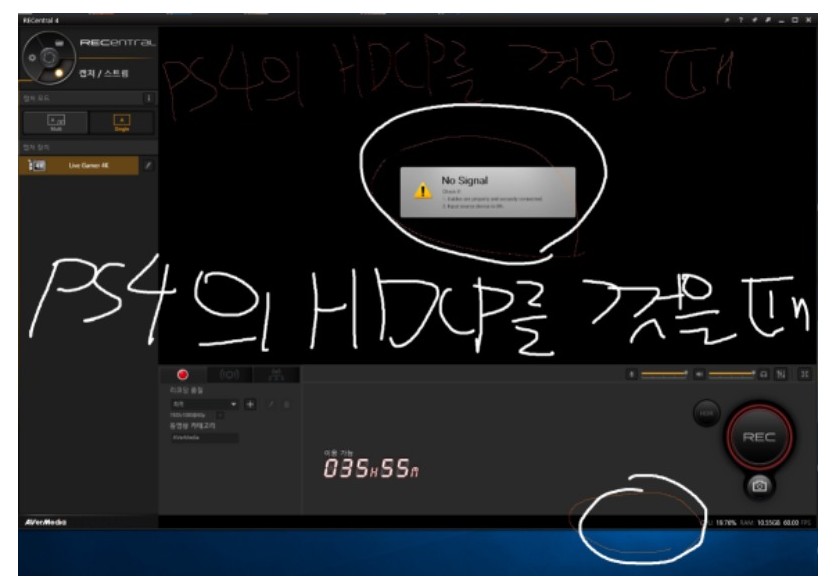
Task: Adjust the microphone volume slider
Action: click(664, 374)
